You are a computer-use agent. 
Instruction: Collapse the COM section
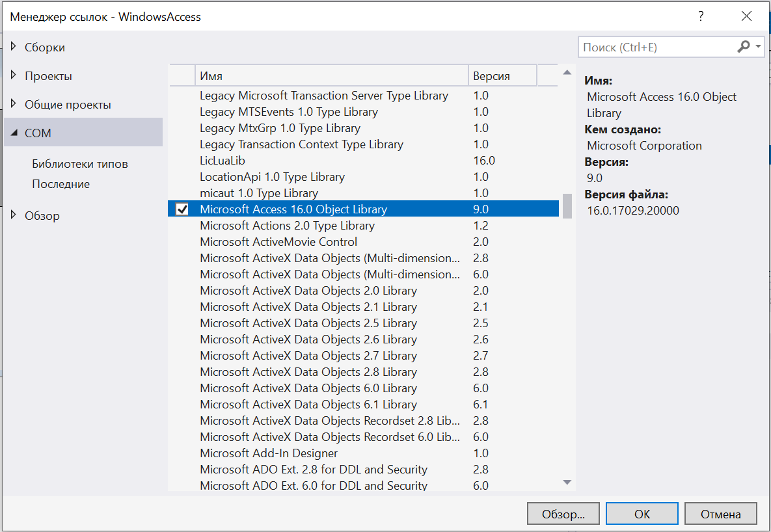click(x=14, y=133)
